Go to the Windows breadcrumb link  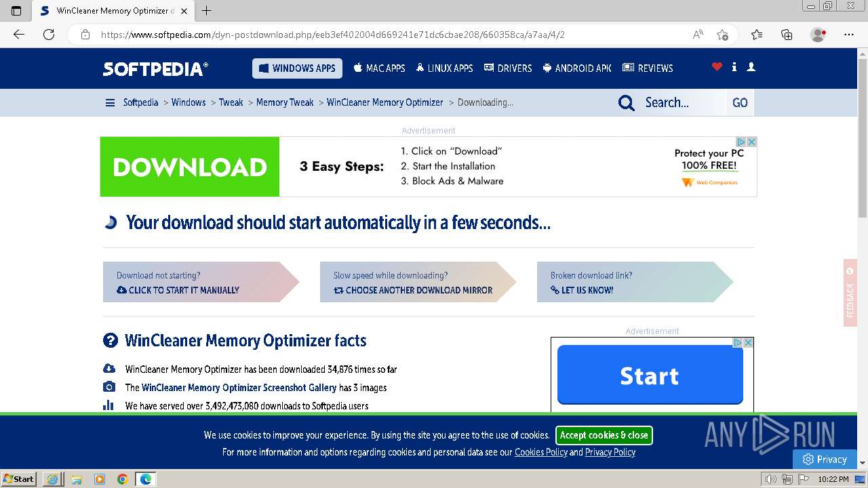coord(189,102)
